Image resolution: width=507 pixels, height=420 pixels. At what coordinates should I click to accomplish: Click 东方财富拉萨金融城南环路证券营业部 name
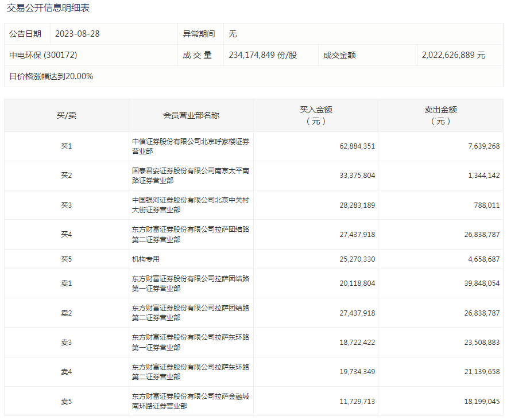pos(191,401)
